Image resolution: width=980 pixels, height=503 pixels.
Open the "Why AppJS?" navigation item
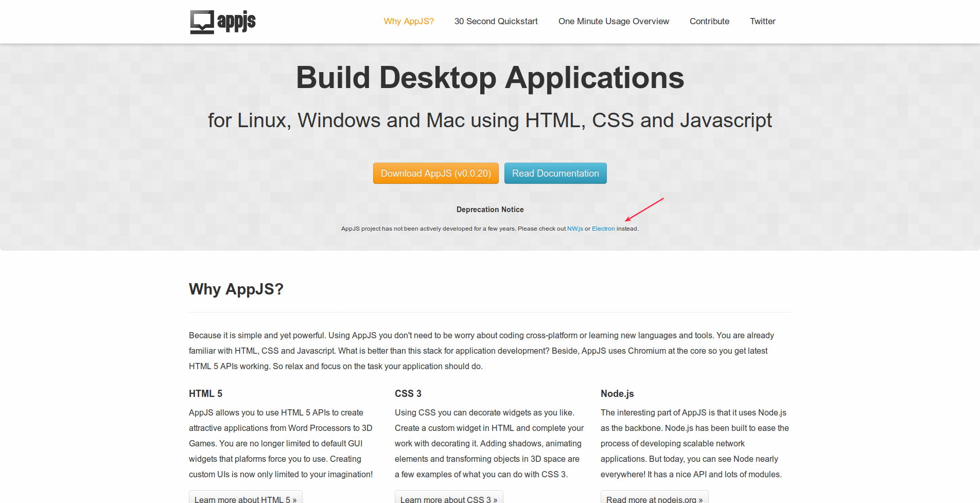(408, 21)
